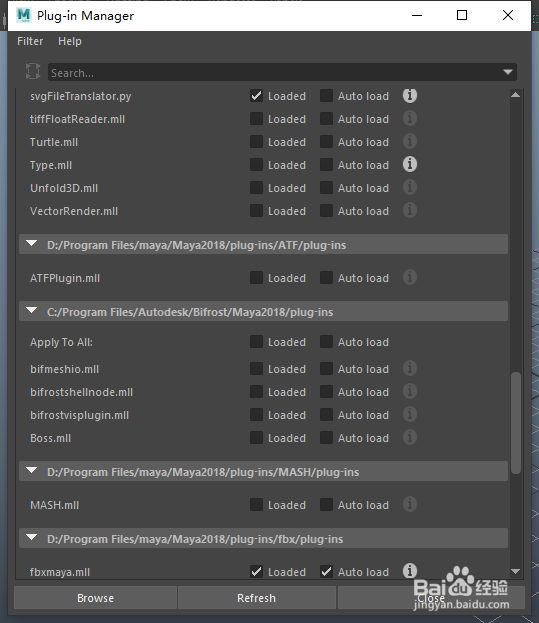Viewport: 539px width, 623px height.
Task: Uncheck Loaded for svgFileTranslator.py
Action: pos(256,96)
